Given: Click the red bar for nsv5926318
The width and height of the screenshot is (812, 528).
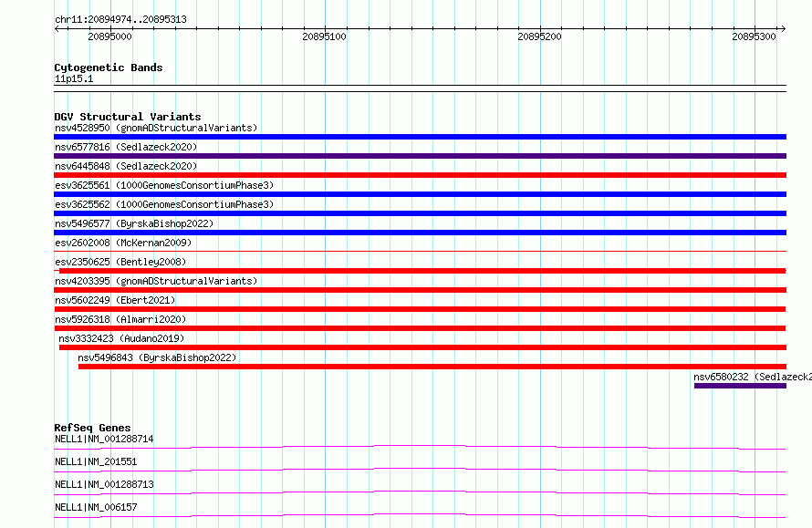Looking at the screenshot, I should 420,328.
